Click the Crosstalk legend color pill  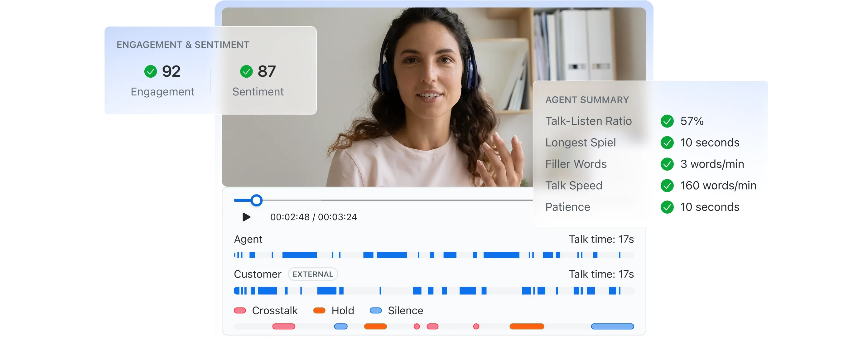point(240,310)
